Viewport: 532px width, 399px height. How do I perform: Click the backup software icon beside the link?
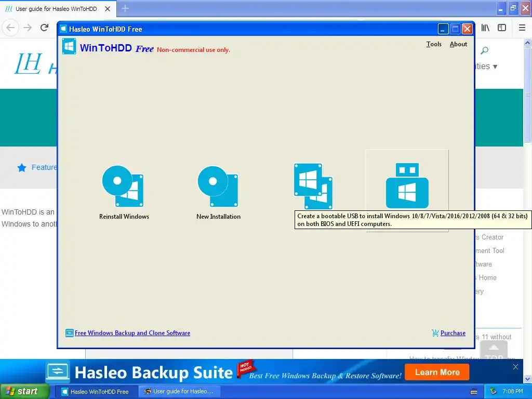[69, 333]
